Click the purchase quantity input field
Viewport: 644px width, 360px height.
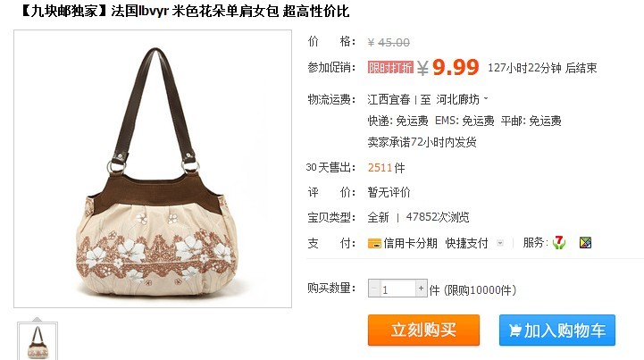pos(397,288)
